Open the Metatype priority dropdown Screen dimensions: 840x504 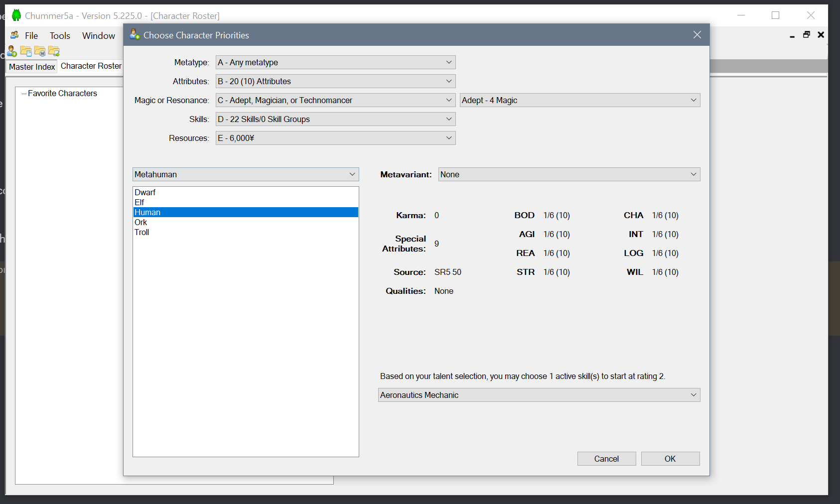pos(335,62)
